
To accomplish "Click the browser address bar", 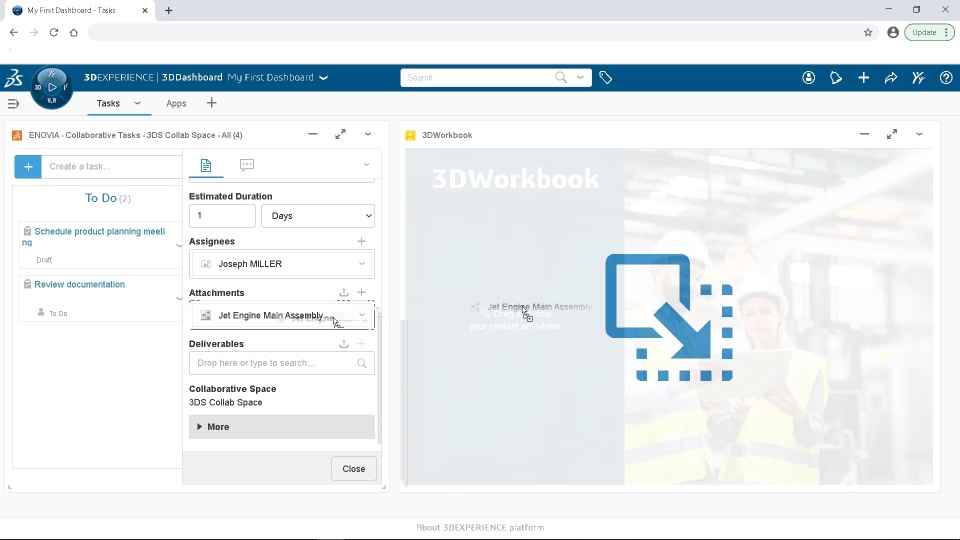I will click(x=473, y=32).
